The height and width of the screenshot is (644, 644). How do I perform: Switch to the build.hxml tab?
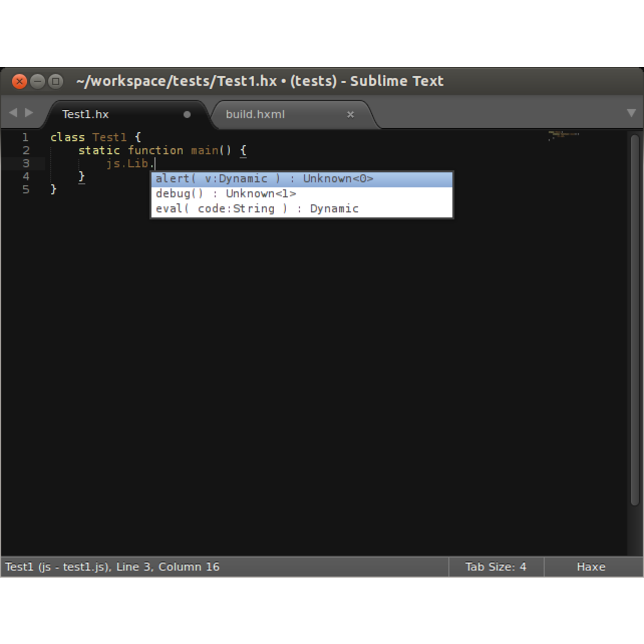click(x=255, y=114)
